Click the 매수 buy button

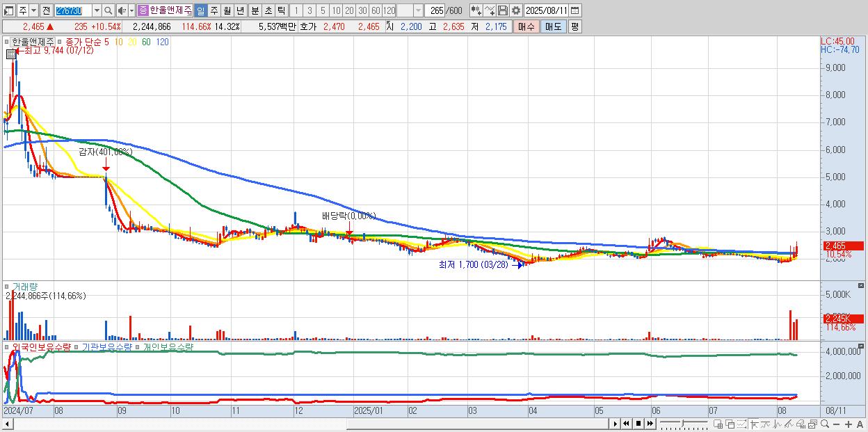(x=527, y=26)
